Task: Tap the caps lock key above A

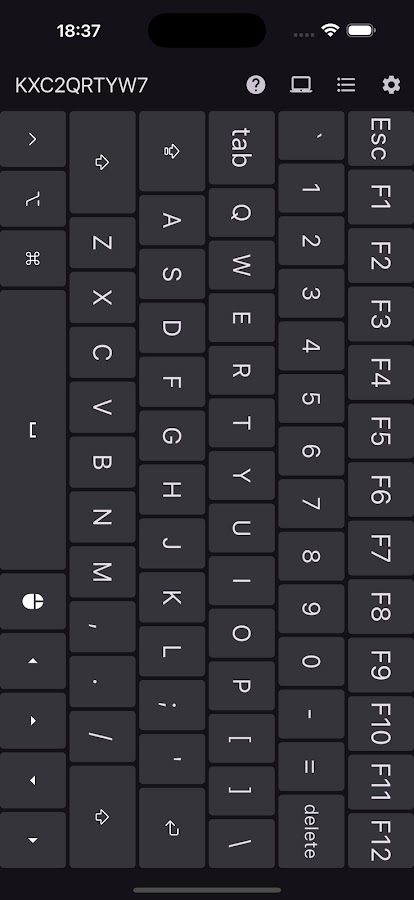Action: click(x=172, y=152)
